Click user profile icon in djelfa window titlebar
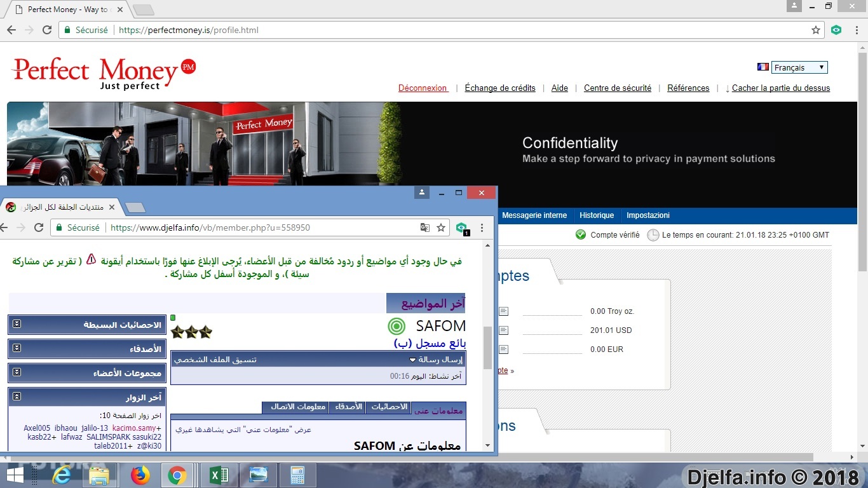 pyautogui.click(x=422, y=193)
